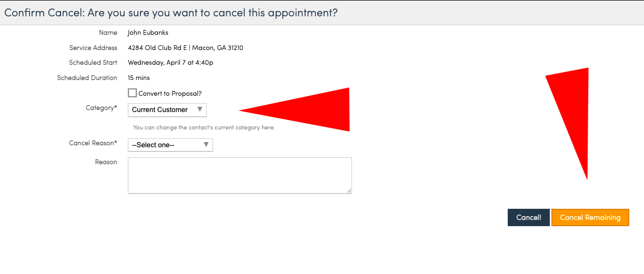This screenshot has width=644, height=274.
Task: Click the Confirm Cancel dialog title
Action: 171,13
